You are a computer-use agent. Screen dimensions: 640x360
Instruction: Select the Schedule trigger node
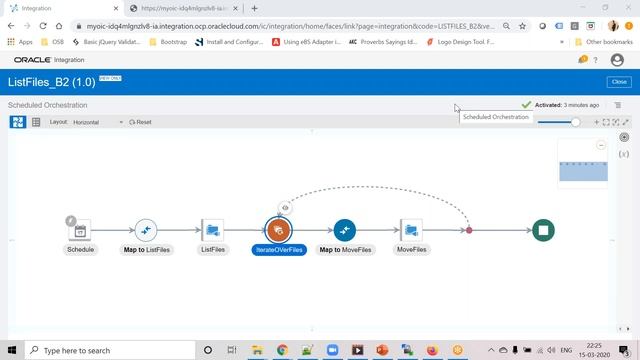coord(80,231)
